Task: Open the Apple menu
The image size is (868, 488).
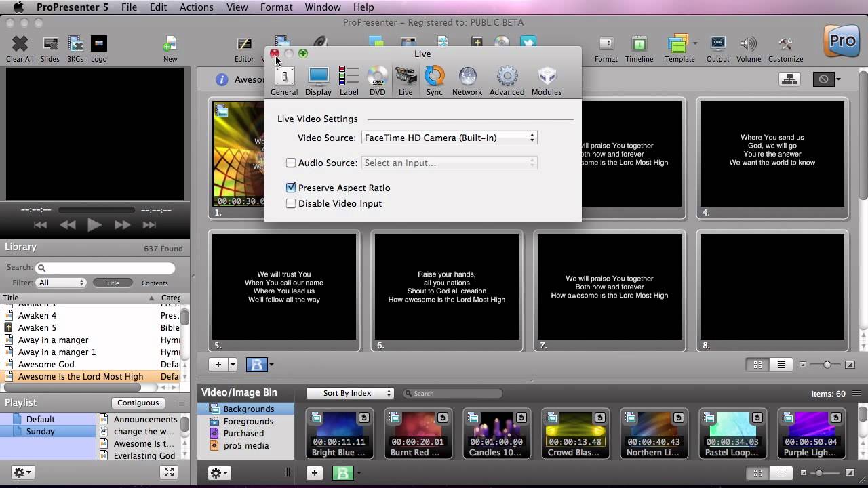Action: tap(18, 7)
